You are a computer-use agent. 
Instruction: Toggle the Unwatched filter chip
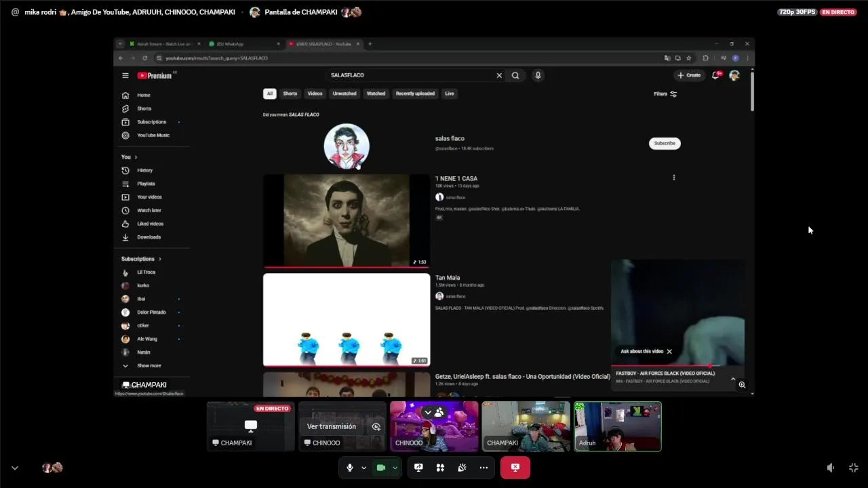coord(344,94)
